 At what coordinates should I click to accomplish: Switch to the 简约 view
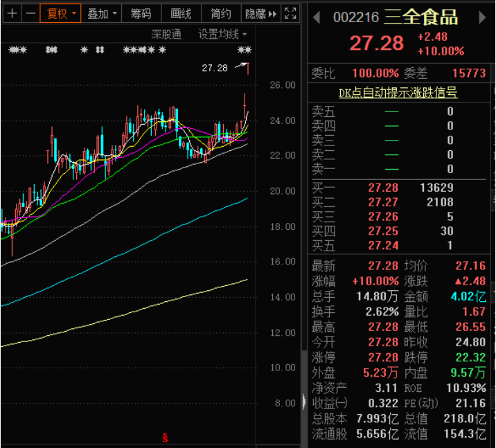click(x=220, y=13)
